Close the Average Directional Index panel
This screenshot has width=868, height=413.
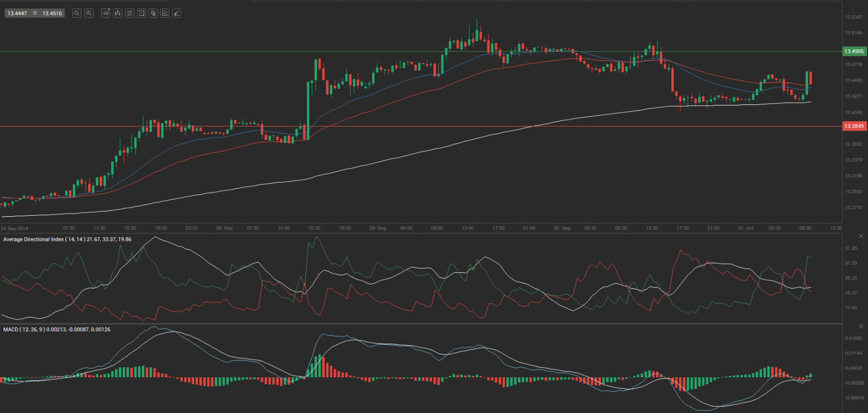pos(861,236)
